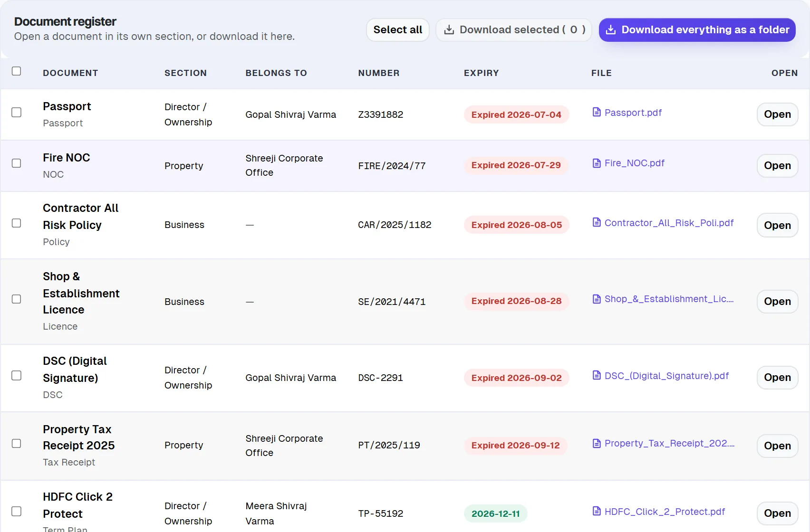Open the Passport document

tap(777, 114)
